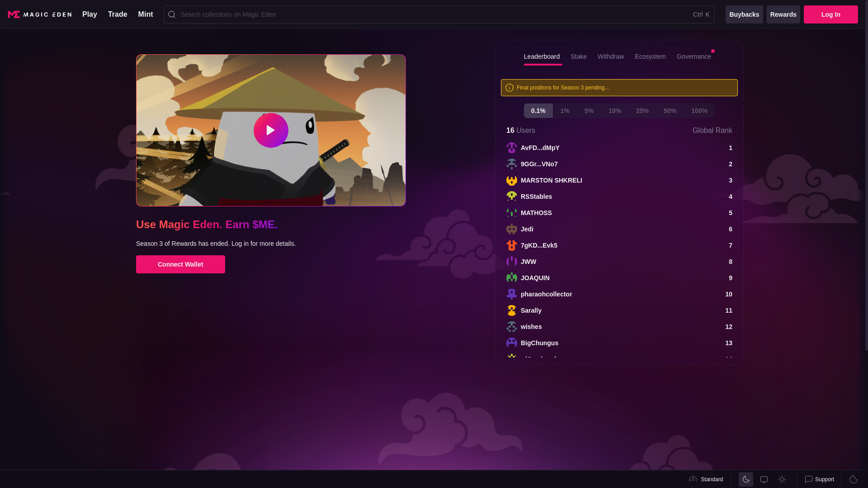Open the Leaderboard tab
Viewport: 868px width, 488px height.
coord(542,56)
